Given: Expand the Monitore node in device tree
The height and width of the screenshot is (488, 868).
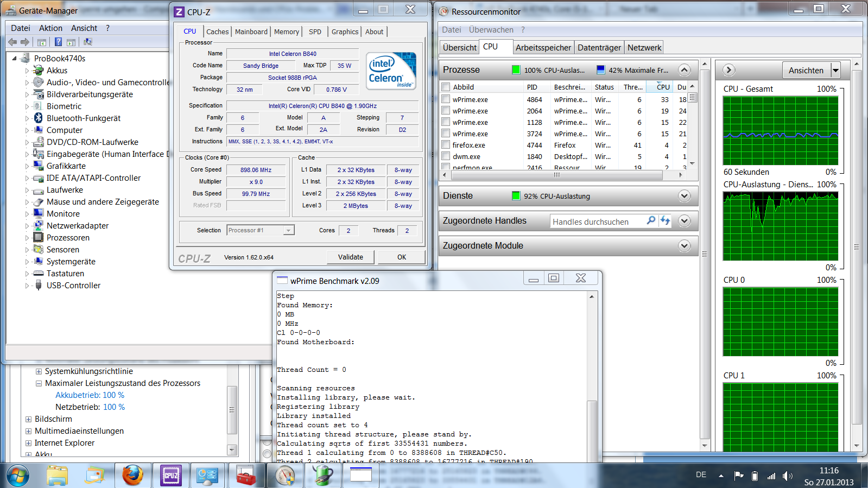Looking at the screenshot, I should point(27,214).
